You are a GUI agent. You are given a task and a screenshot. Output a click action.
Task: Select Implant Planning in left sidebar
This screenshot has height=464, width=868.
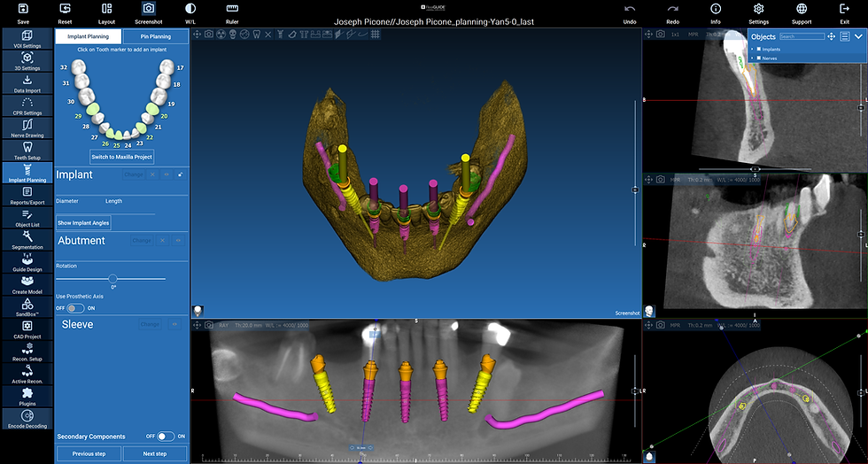tap(27, 173)
